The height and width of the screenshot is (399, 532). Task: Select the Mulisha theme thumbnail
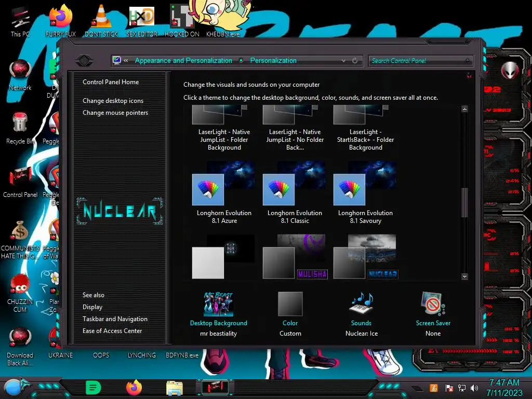coord(295,257)
